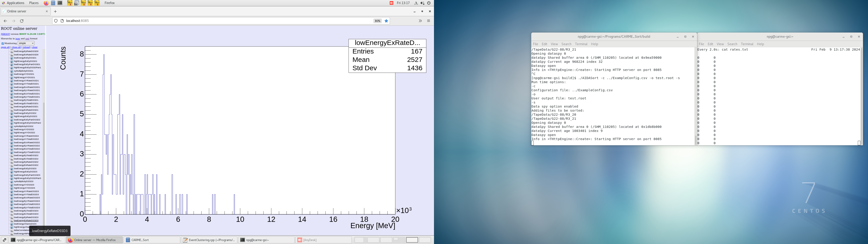Open the Places menu
868x244 pixels.
coord(34,3)
